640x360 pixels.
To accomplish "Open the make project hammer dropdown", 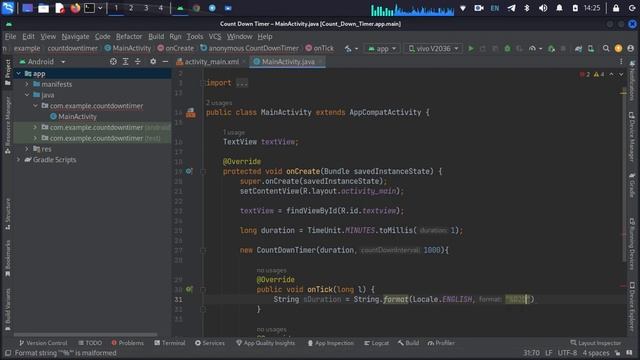I will pos(351,49).
